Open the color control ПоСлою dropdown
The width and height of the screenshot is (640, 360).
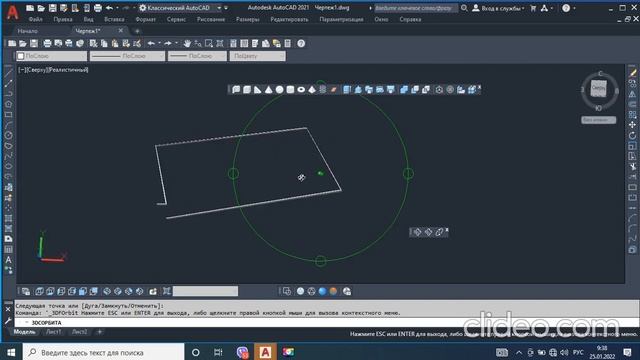tap(51, 56)
